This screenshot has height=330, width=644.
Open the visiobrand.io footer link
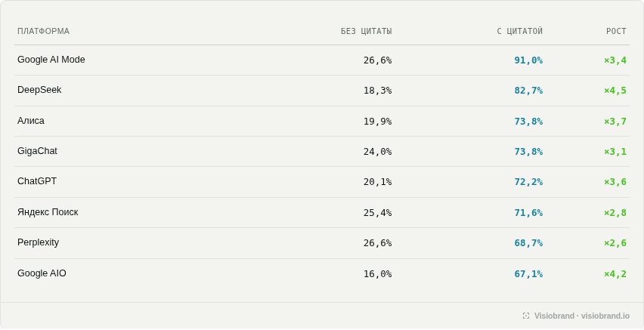point(605,316)
